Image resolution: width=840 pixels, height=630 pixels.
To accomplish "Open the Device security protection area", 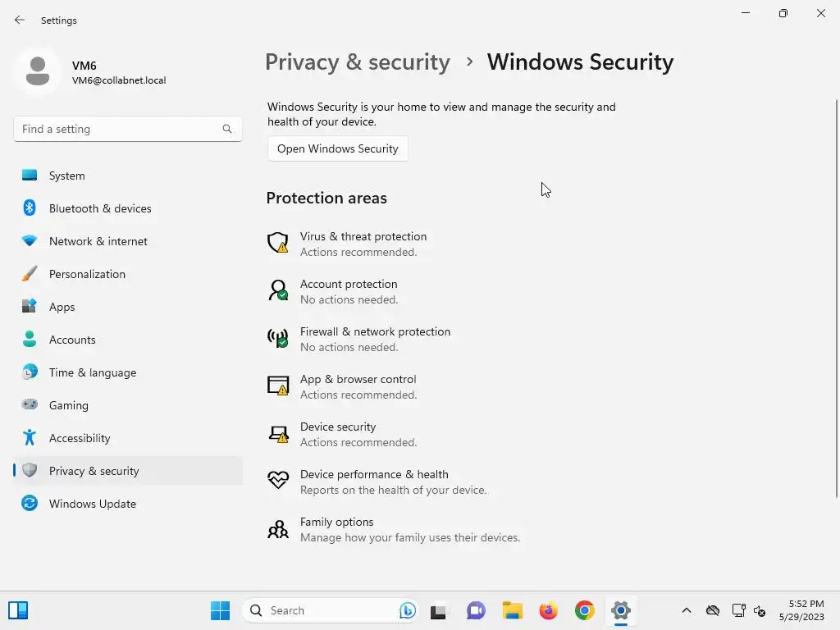I will [338, 427].
